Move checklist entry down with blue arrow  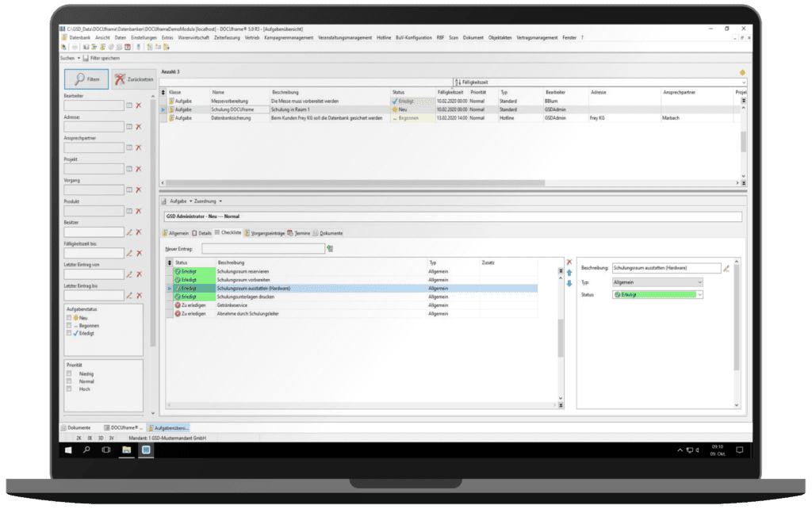point(569,284)
